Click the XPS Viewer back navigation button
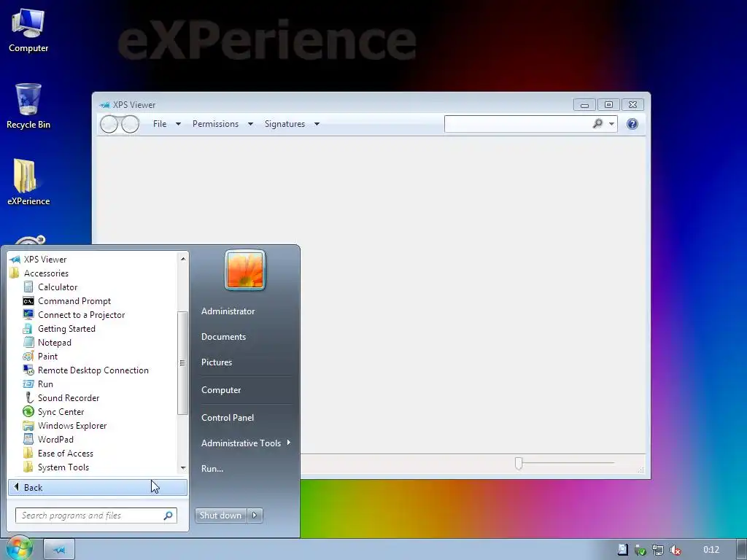The height and width of the screenshot is (560, 747). coord(109,124)
